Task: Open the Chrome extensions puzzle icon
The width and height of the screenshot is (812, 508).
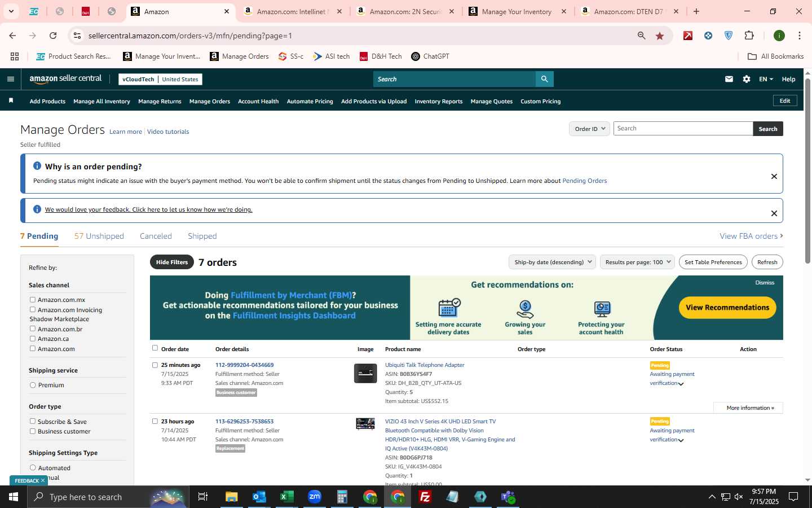Action: (749, 36)
